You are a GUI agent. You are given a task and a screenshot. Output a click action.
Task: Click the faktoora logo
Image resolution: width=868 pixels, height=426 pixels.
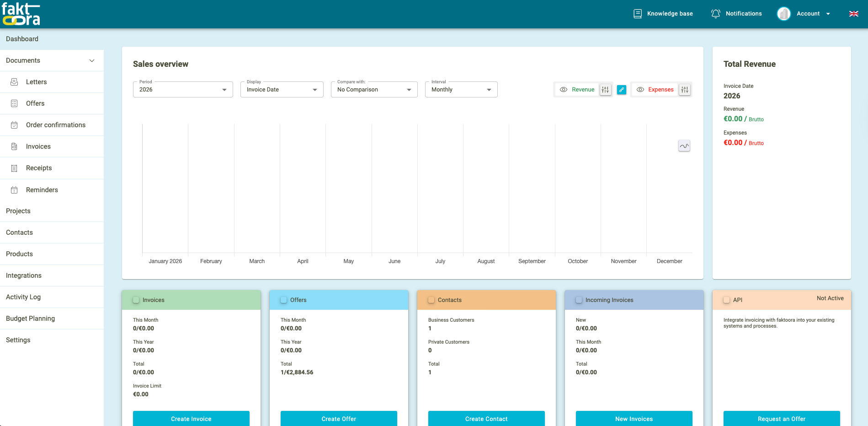[21, 13]
